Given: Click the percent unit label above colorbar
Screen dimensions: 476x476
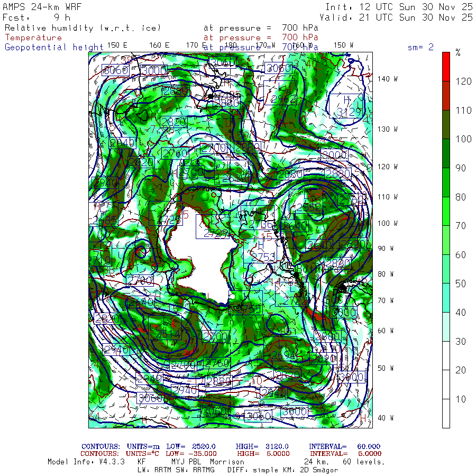Looking at the screenshot, I should pyautogui.click(x=458, y=52).
